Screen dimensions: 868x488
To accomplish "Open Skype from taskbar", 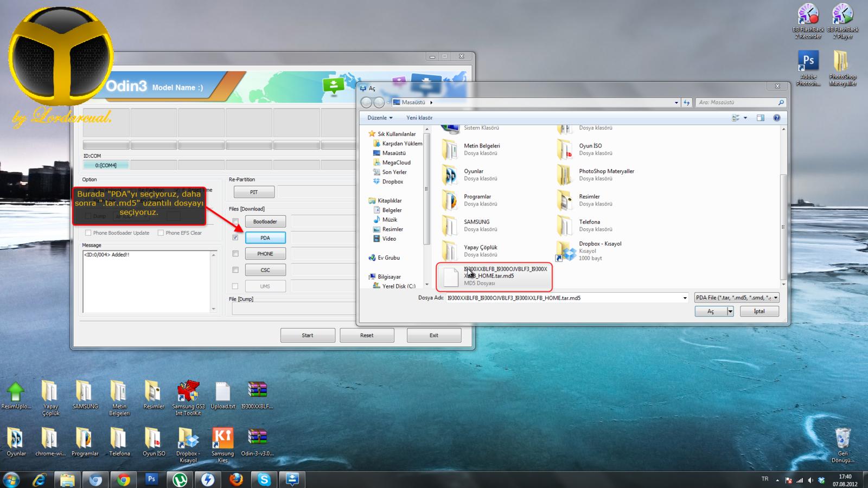I will click(264, 480).
